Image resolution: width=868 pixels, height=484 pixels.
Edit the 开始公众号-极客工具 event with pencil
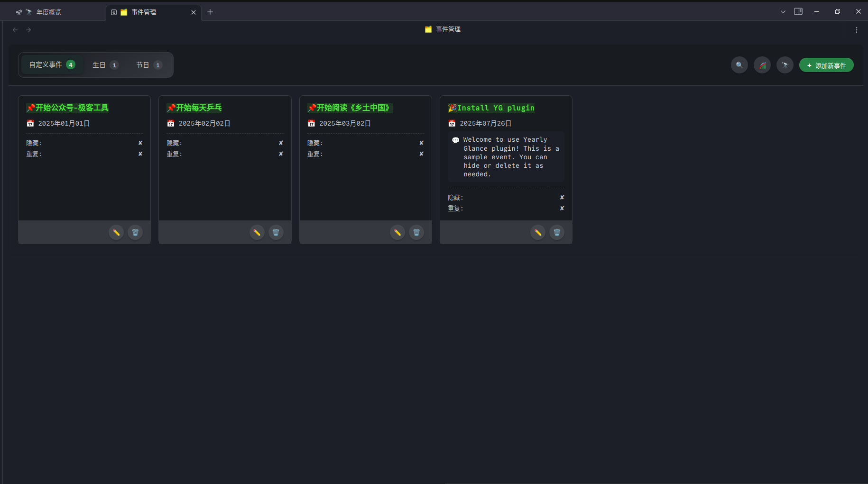[116, 232]
